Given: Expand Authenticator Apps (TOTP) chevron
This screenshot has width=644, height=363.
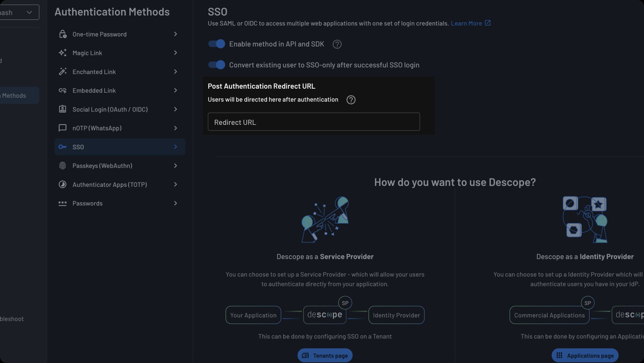Looking at the screenshot, I should click(176, 184).
